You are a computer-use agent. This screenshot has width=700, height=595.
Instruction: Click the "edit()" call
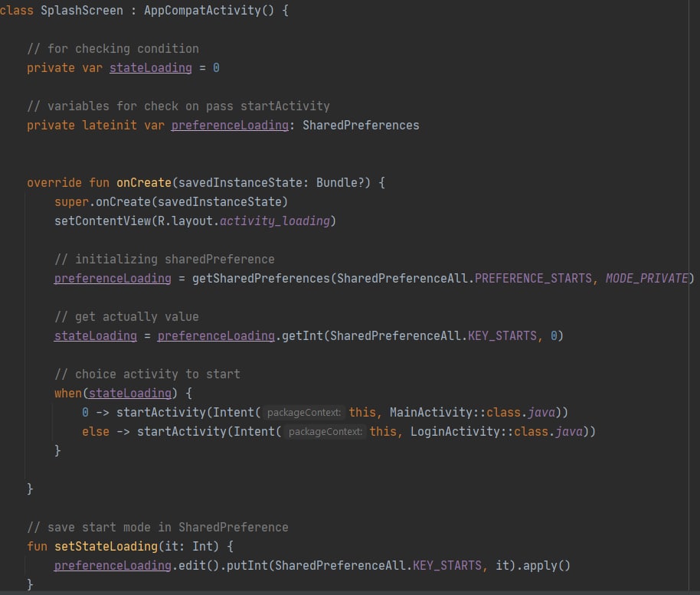199,566
